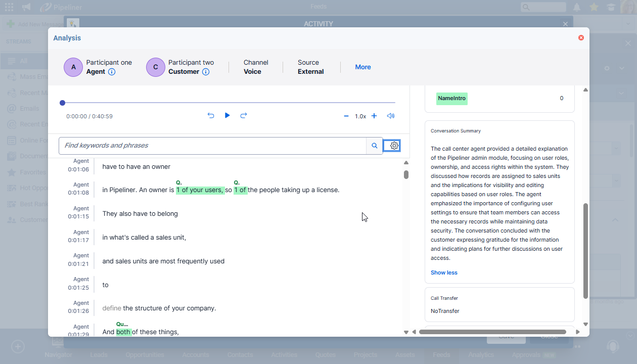Click highlighted phrase "1 of your users,"
This screenshot has height=364, width=637.
tap(200, 190)
